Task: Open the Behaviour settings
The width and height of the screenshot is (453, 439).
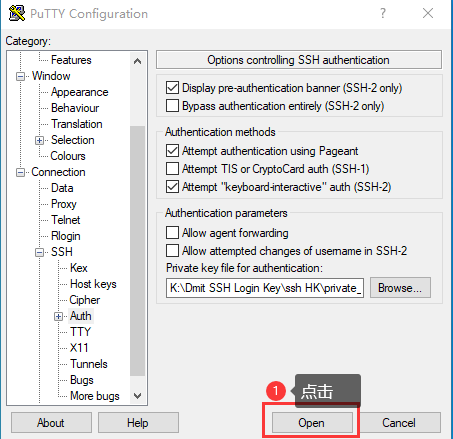Action: click(75, 108)
